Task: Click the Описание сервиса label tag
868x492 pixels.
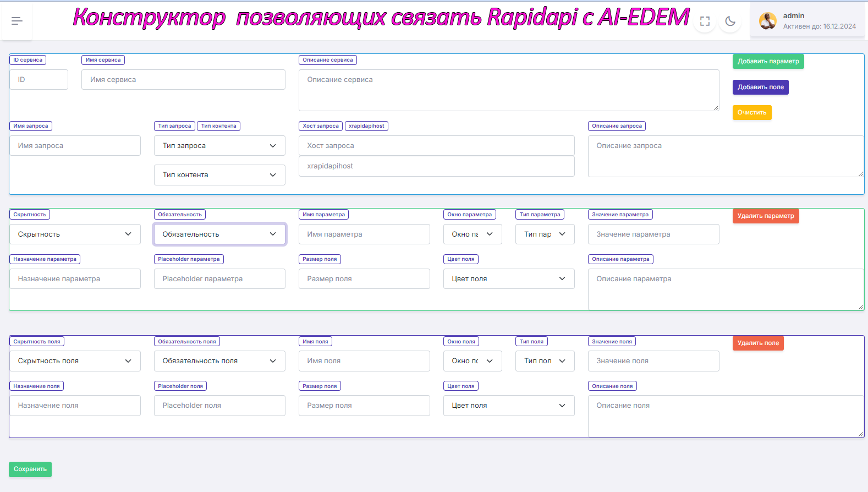Action: click(x=328, y=60)
